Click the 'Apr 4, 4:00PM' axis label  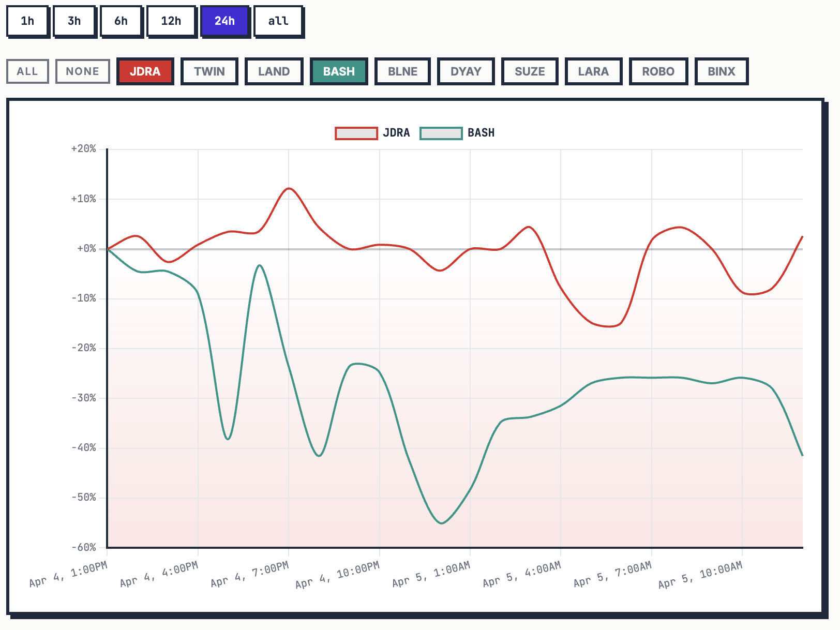[159, 574]
